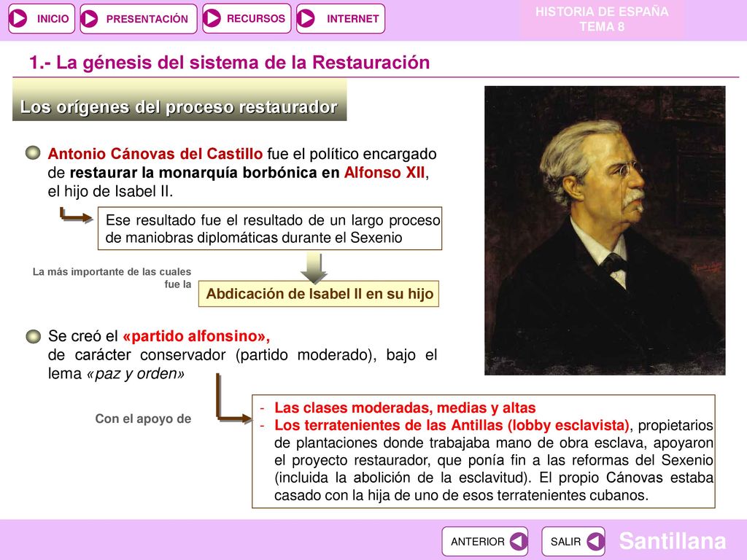Screen dimensions: 747x560
Task: Open the PRESENTACIÓN menu label
Action: (x=147, y=19)
